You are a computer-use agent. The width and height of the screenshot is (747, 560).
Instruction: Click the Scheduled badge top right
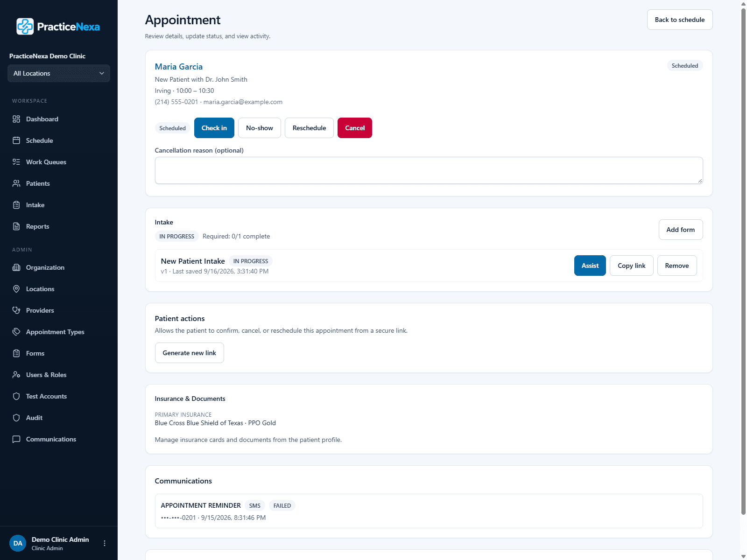pyautogui.click(x=685, y=66)
